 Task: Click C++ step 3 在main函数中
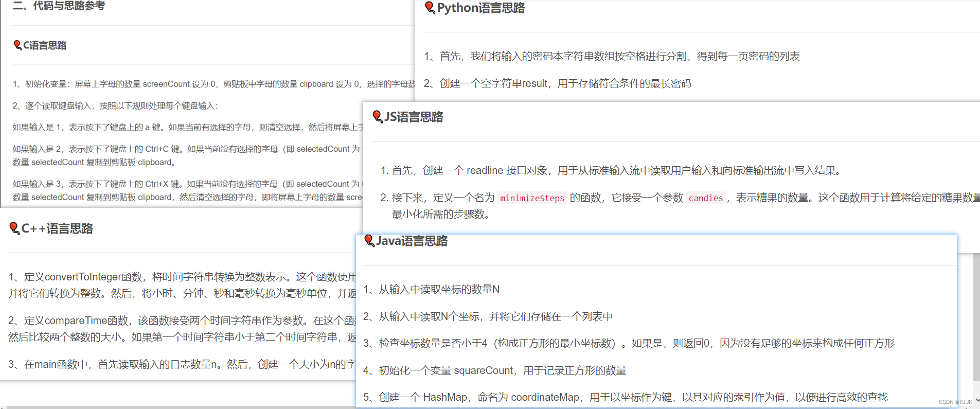[182, 364]
